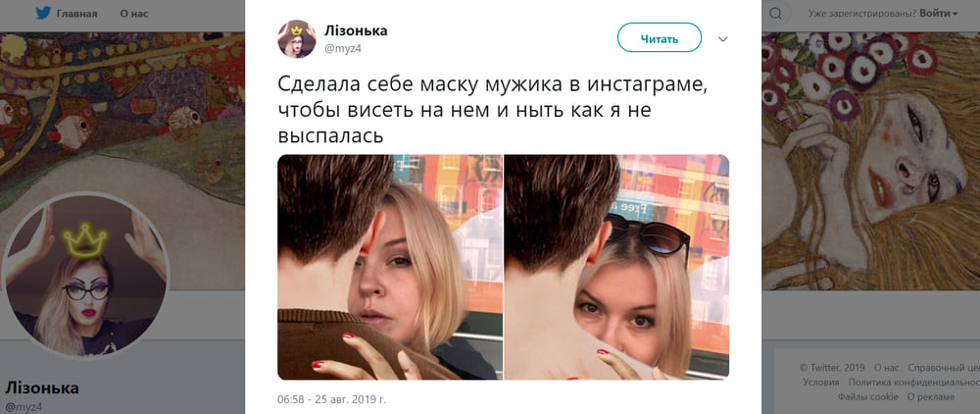980x414 pixels.
Task: Open the О нас menu item
Action: (x=133, y=13)
